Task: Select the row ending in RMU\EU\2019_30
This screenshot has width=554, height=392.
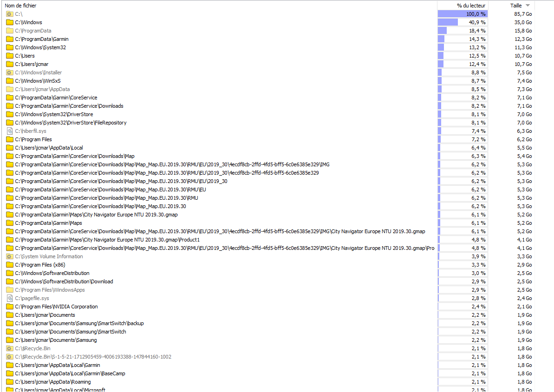Action: coord(268,181)
